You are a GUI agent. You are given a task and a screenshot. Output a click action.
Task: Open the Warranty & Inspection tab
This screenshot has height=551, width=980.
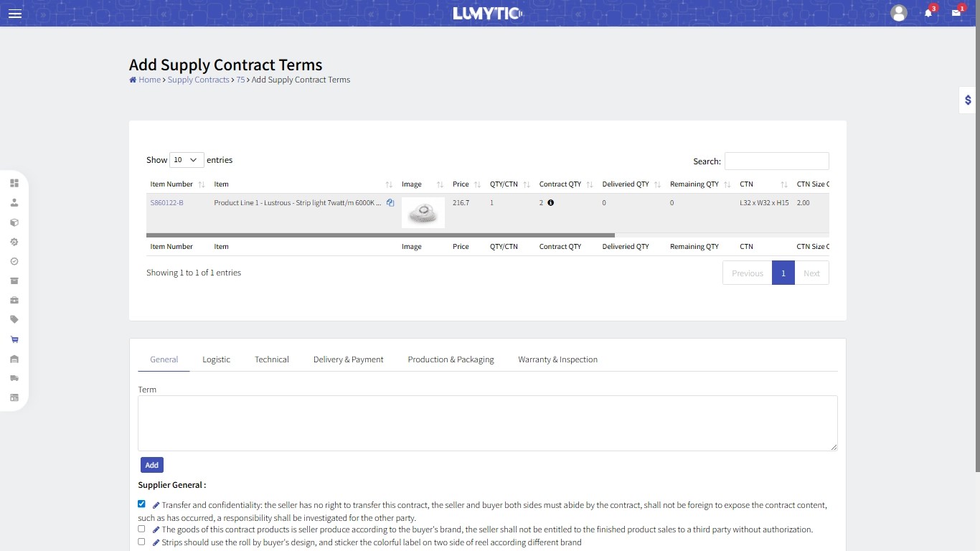point(557,359)
